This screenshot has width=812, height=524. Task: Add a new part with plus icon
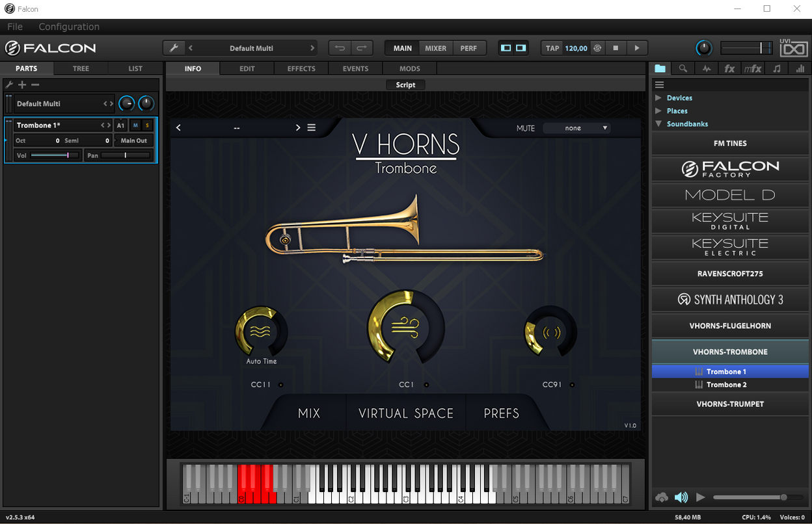tap(22, 85)
